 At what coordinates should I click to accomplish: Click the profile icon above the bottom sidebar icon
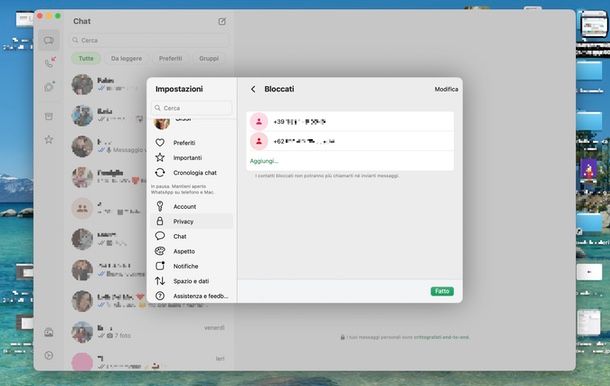point(49,332)
